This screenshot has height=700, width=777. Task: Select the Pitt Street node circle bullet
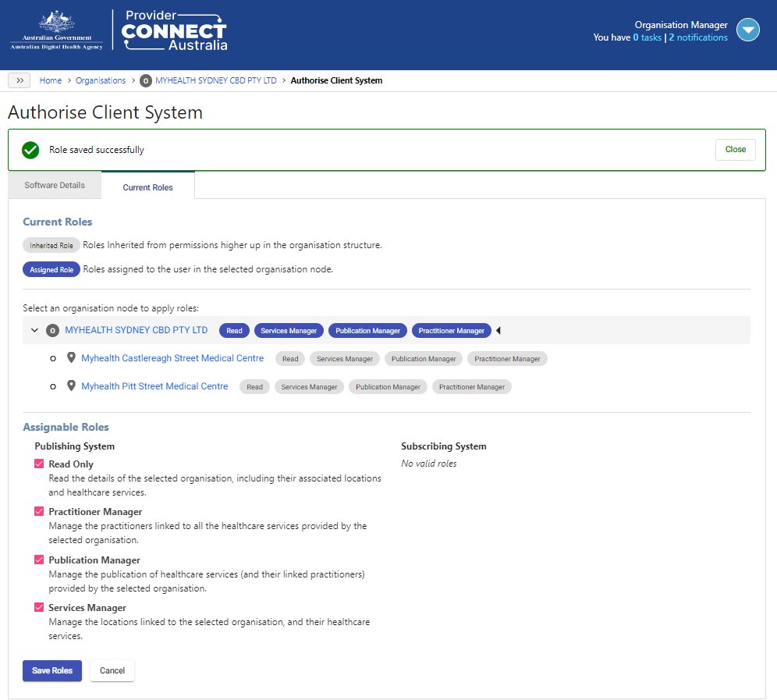(x=53, y=387)
